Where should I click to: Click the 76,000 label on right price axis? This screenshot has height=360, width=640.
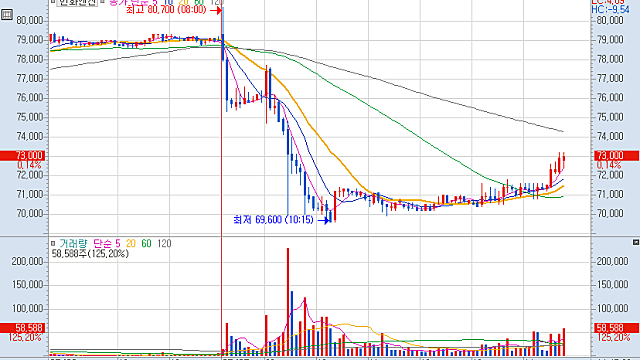(x=610, y=98)
